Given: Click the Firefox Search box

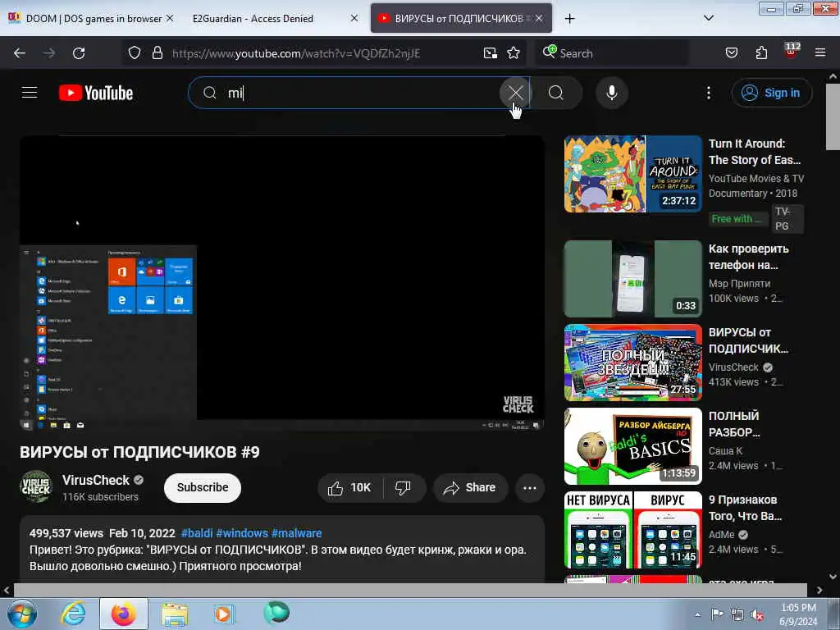Looking at the screenshot, I should coord(614,53).
